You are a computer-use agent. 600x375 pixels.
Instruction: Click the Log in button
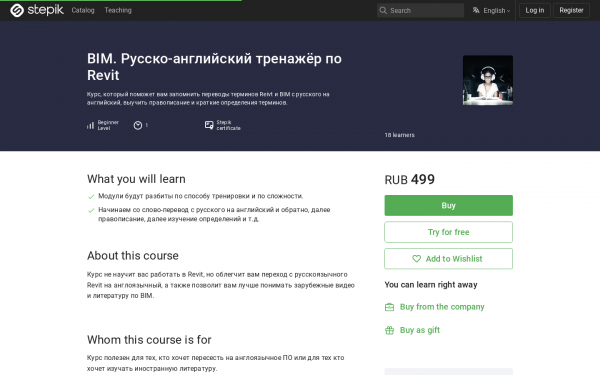tap(535, 10)
